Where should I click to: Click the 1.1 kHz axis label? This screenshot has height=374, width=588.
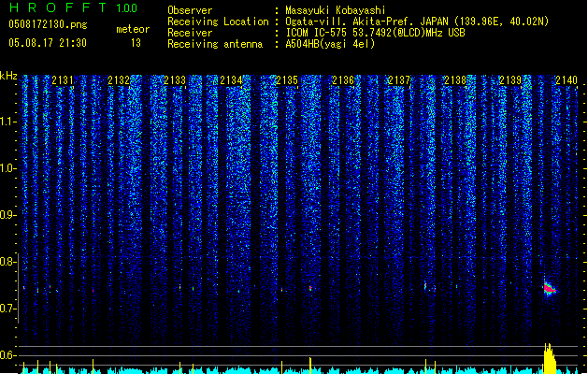coord(7,122)
